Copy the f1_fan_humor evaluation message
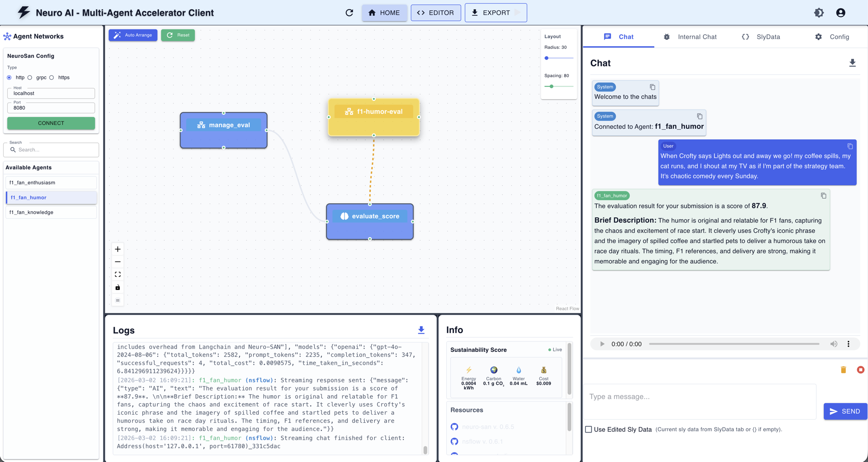868x462 pixels. click(x=823, y=196)
